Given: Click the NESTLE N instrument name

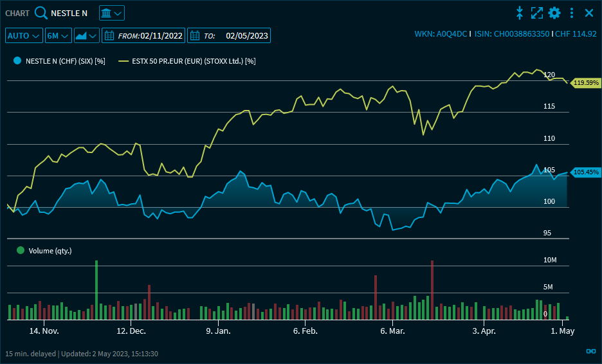Looking at the screenshot, I should (x=69, y=13).
